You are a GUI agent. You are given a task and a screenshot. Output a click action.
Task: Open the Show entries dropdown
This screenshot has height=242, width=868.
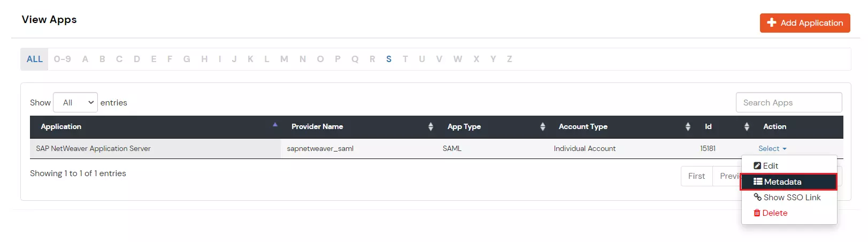point(75,102)
